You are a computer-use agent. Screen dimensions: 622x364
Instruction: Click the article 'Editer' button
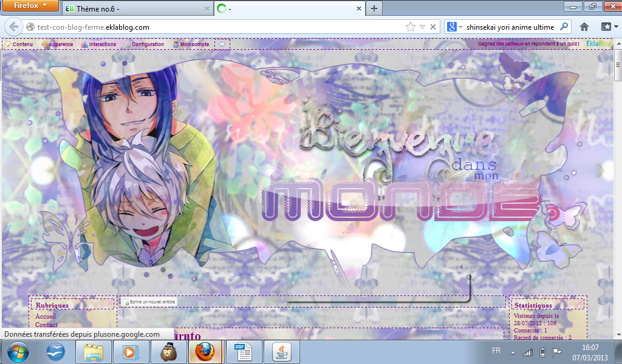(x=458, y=335)
